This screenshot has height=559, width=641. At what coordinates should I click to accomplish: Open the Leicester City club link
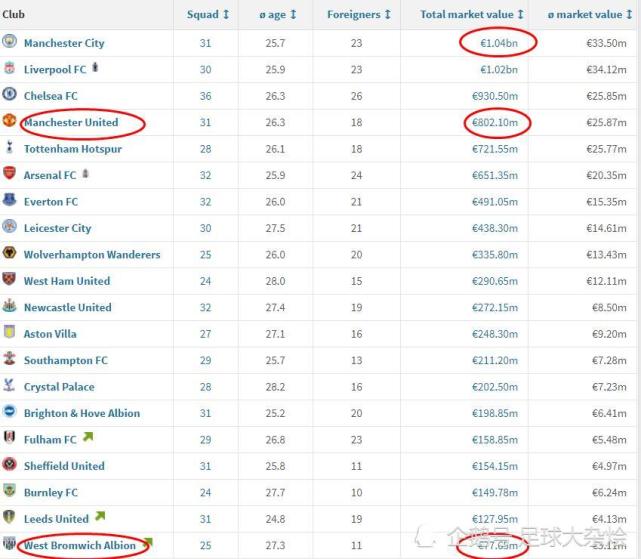[x=58, y=228]
